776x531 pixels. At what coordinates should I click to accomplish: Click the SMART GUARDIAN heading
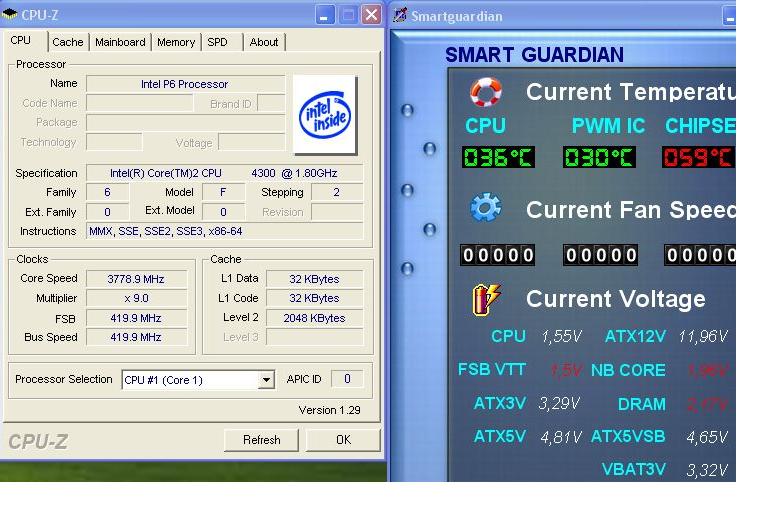click(x=534, y=55)
